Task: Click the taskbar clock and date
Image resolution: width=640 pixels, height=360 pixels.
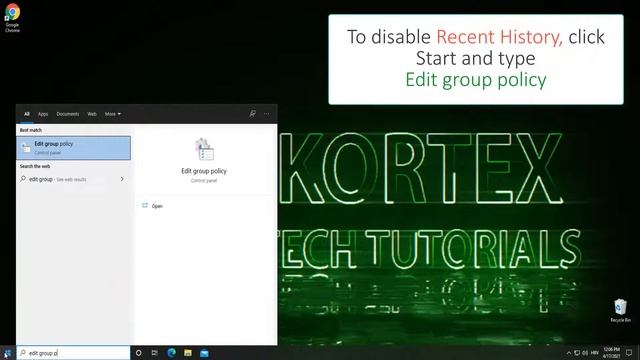Action: coord(611,353)
